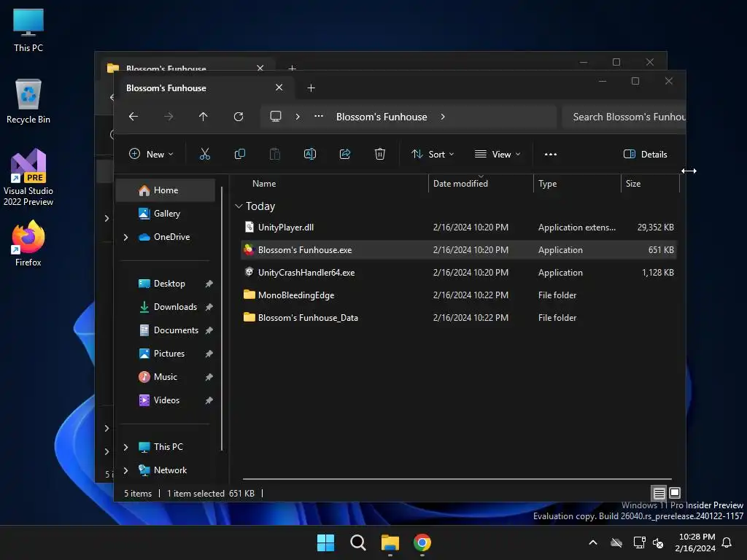
Task: Select Firefox desktop shortcut
Action: 28,244
